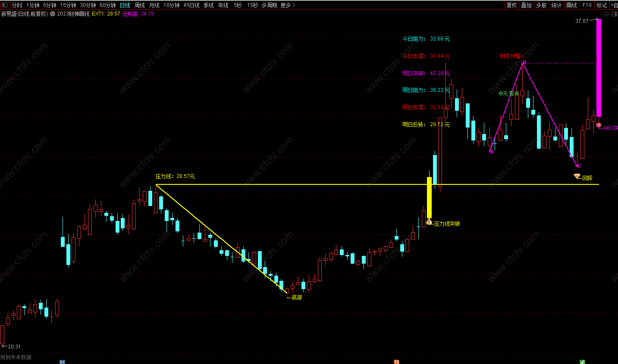Image resolution: width=618 pixels, height=364 pixels.
Task: Select the 45日线 period
Action: (191, 5)
